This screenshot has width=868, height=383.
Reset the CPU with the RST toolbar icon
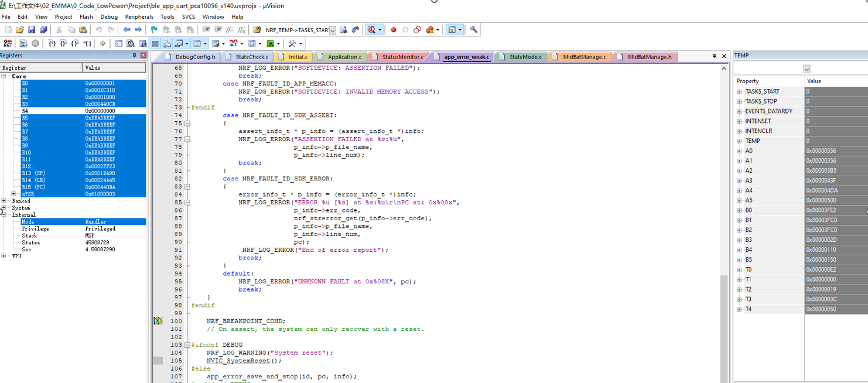pos(7,43)
